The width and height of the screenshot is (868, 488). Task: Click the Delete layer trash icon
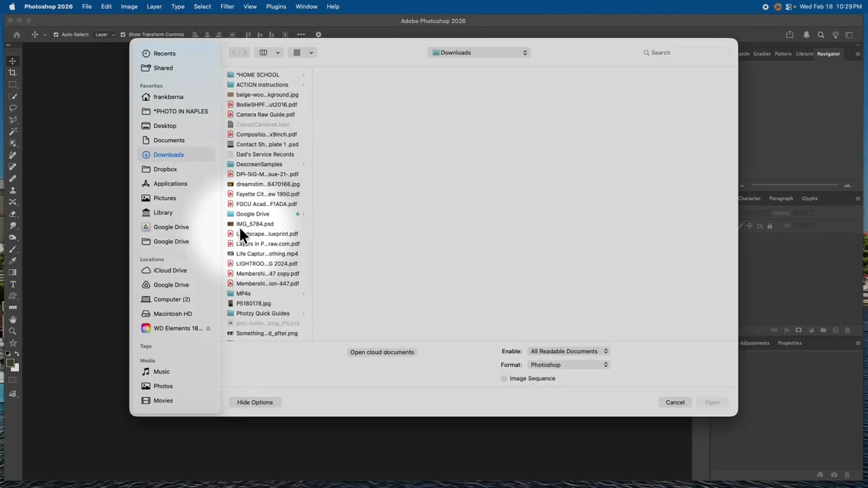coord(848,330)
